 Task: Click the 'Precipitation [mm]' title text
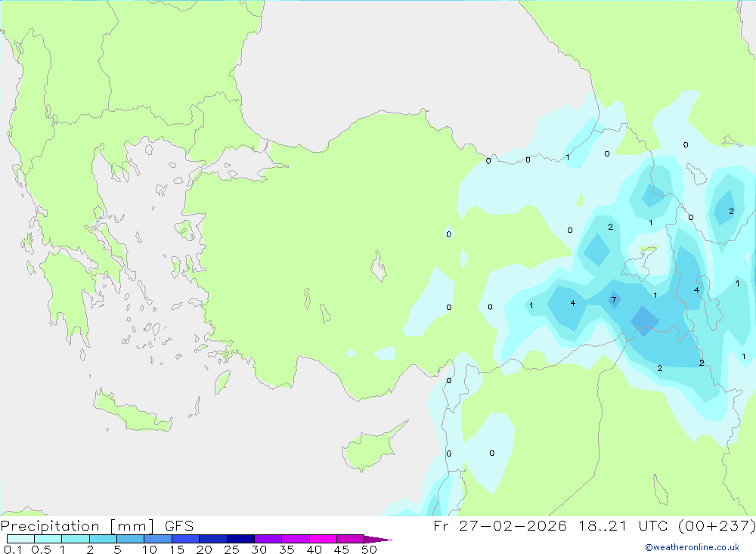pyautogui.click(x=77, y=526)
